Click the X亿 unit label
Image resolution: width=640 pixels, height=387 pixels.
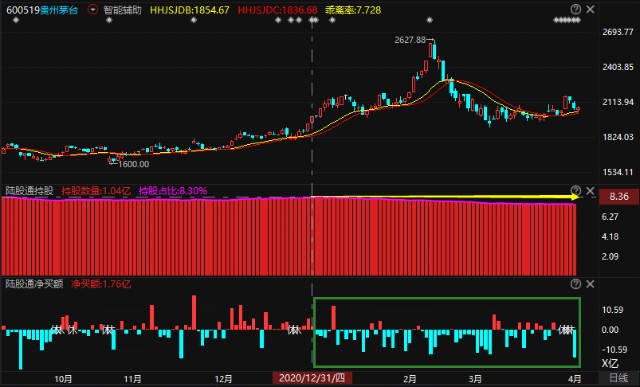tap(610, 363)
